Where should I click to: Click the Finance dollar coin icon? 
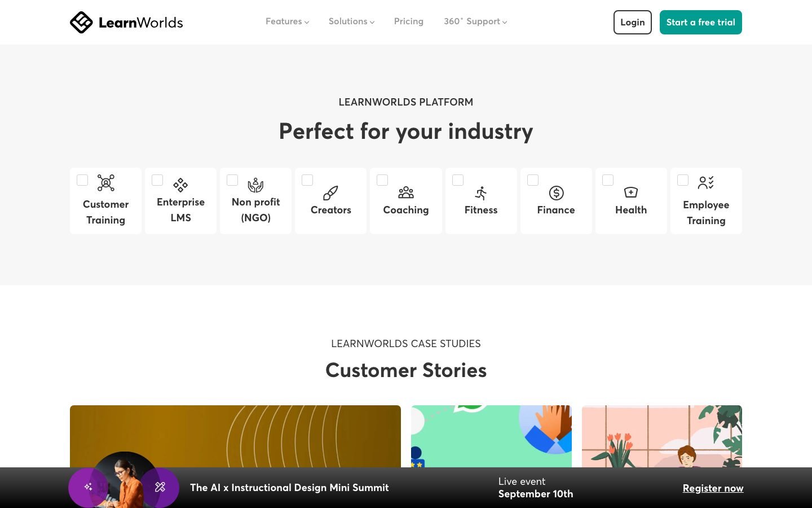[x=557, y=193]
